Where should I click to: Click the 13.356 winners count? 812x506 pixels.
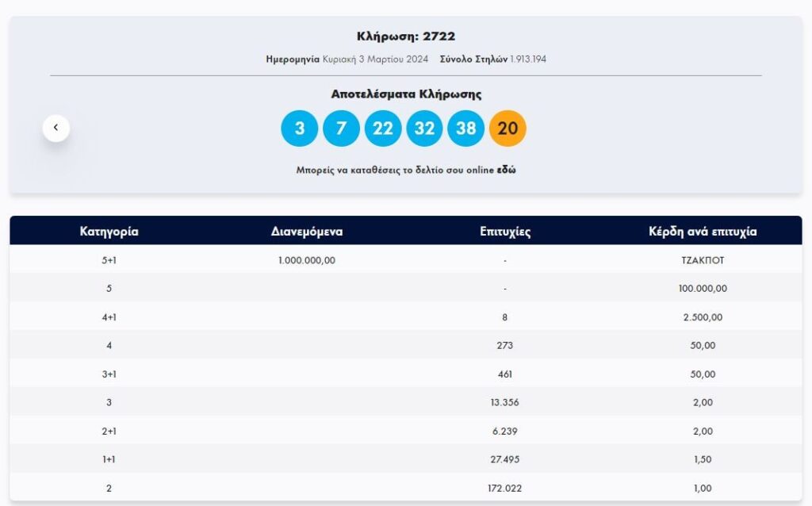tap(505, 403)
